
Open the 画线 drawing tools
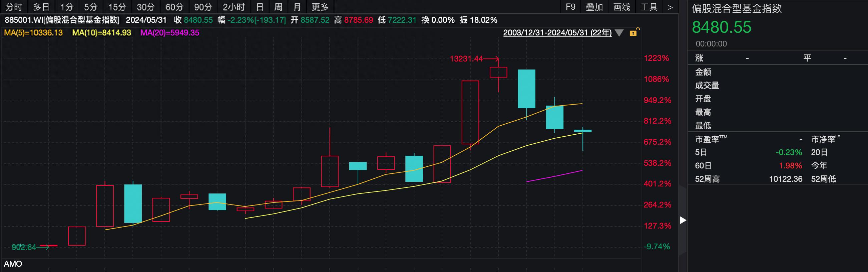pyautogui.click(x=621, y=7)
